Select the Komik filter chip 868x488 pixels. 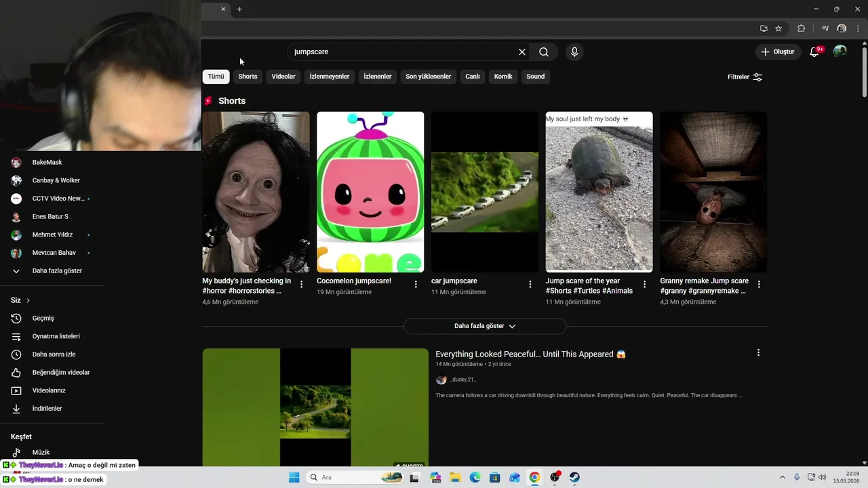pos(503,77)
